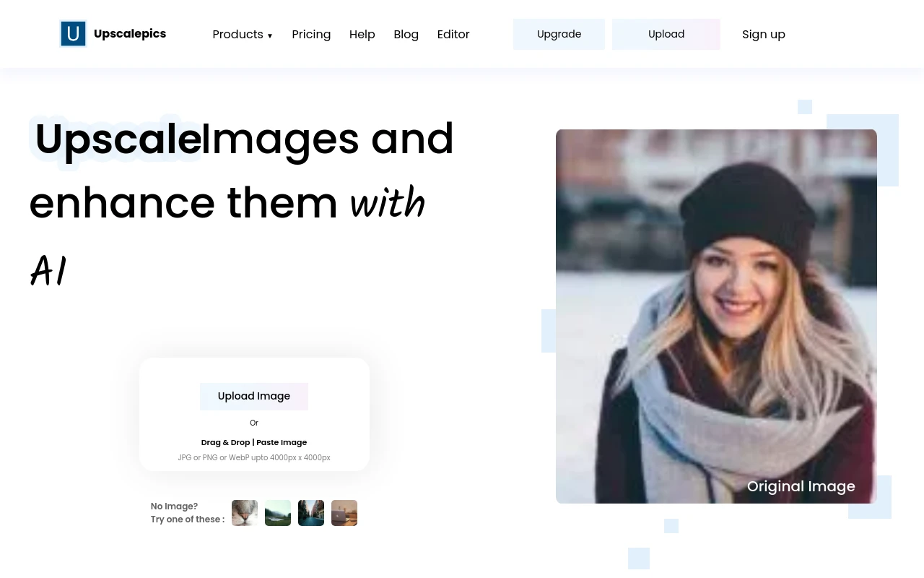
Task: Click the Sign up link
Action: point(763,35)
